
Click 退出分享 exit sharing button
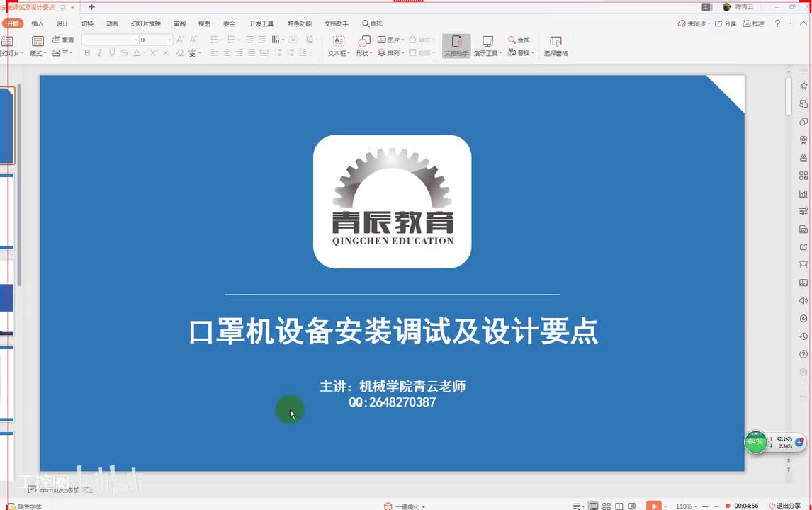pos(784,506)
